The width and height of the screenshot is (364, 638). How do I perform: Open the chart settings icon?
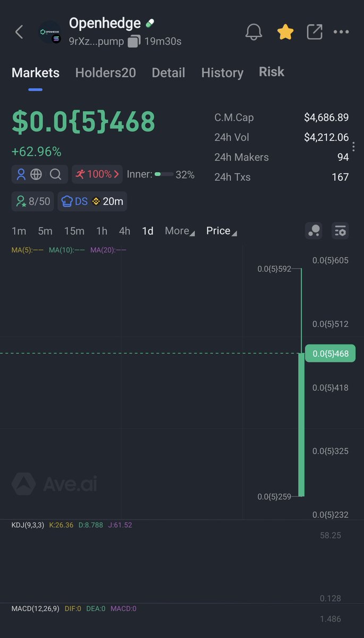pos(341,231)
